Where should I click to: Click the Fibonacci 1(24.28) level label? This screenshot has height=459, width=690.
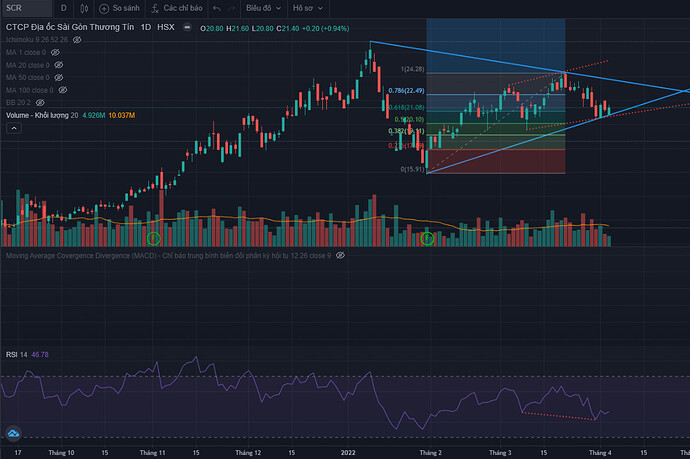pyautogui.click(x=412, y=69)
